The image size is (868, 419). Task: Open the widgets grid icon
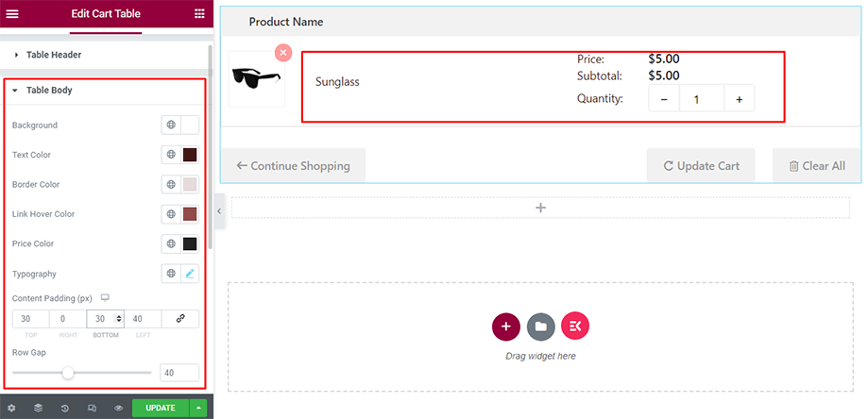pos(199,13)
